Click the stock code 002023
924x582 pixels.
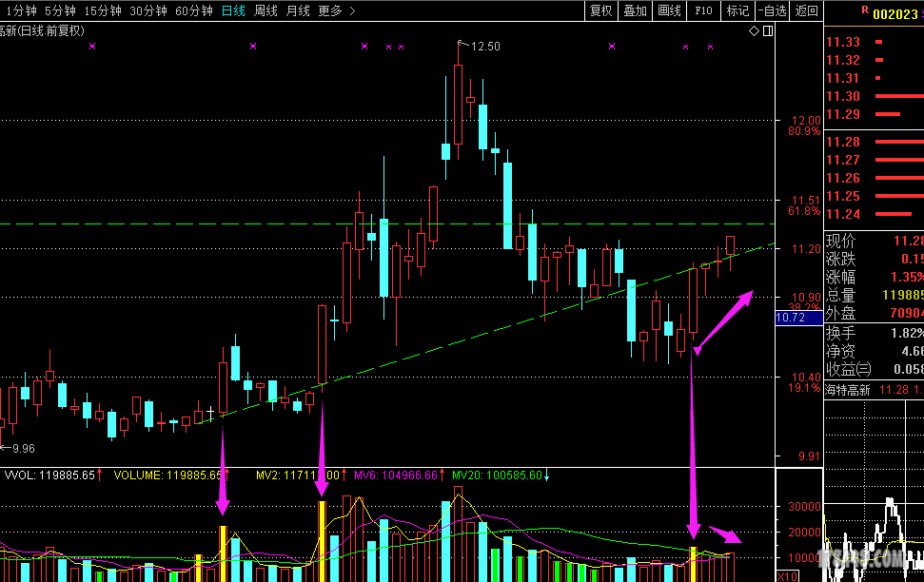point(895,14)
